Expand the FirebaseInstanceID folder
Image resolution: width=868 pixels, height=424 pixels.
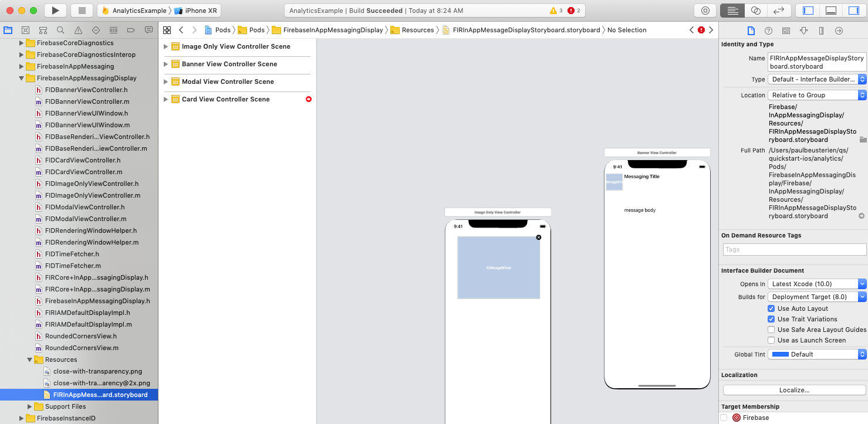coord(22,418)
